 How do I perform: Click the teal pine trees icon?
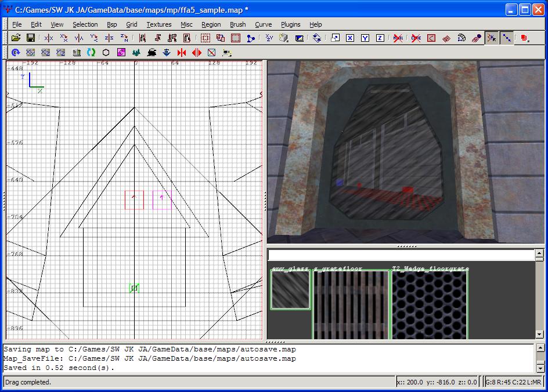pyautogui.click(x=136, y=52)
